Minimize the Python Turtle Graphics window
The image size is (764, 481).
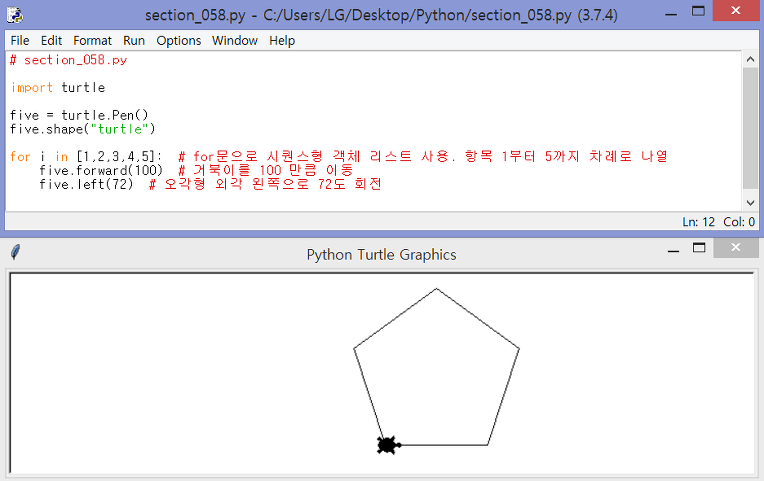[x=673, y=251]
